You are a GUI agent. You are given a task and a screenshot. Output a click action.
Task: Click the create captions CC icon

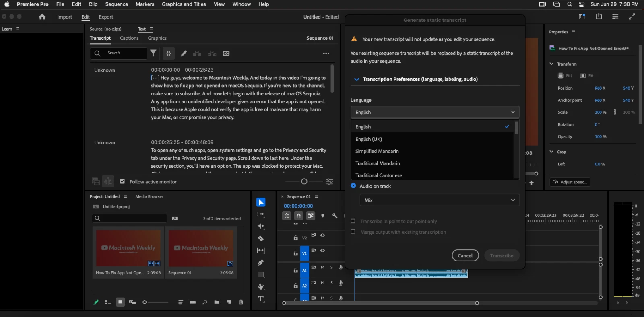point(226,54)
